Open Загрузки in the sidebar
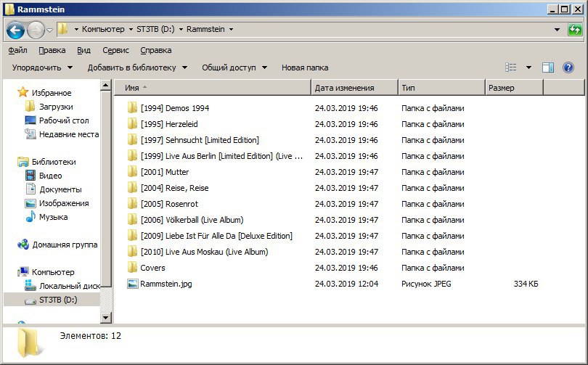This screenshot has width=588, height=365. (56, 107)
